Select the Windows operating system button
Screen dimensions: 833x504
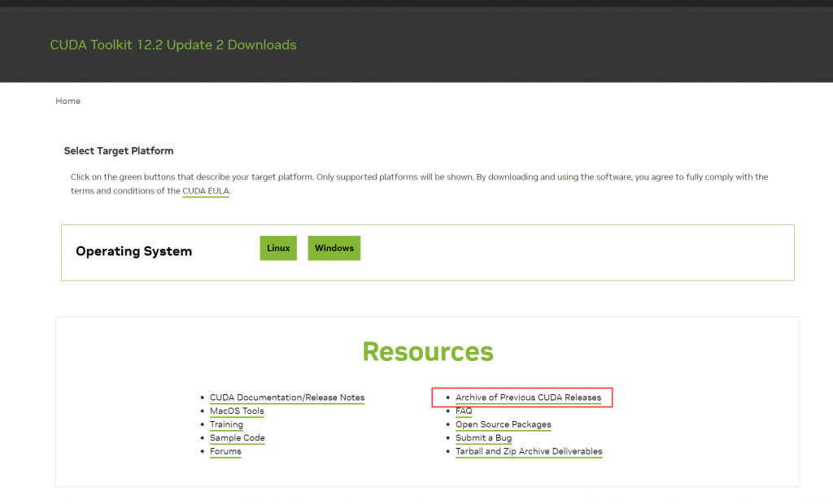pos(334,248)
